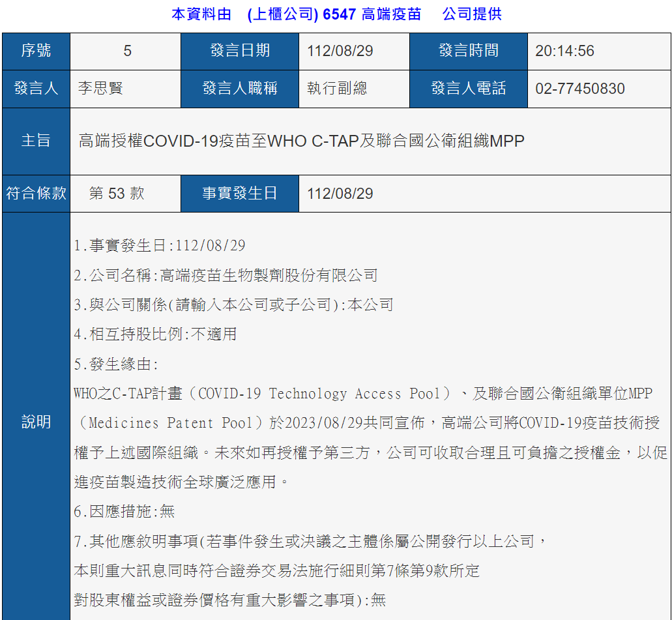Click the 主旨 header cell
The width and height of the screenshot is (672, 620).
36,141
